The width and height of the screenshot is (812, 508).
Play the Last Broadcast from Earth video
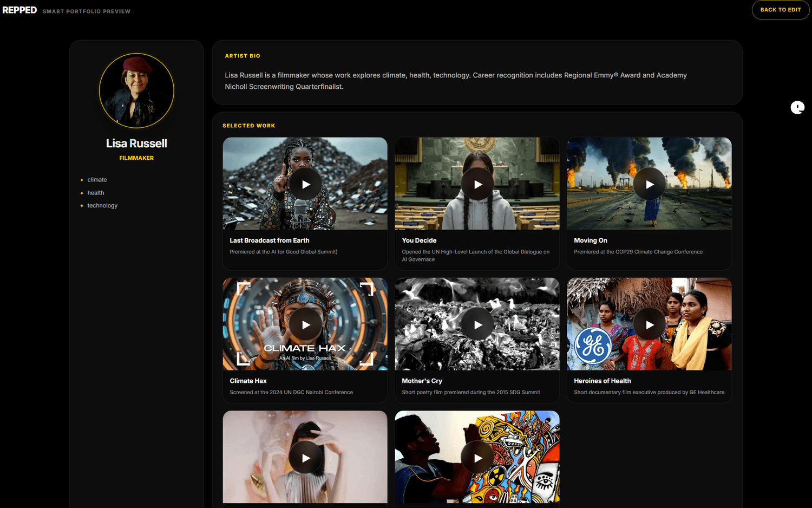305,184
